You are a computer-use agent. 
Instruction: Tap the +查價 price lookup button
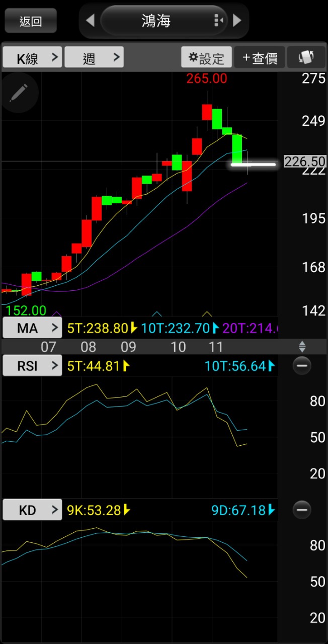(x=260, y=57)
